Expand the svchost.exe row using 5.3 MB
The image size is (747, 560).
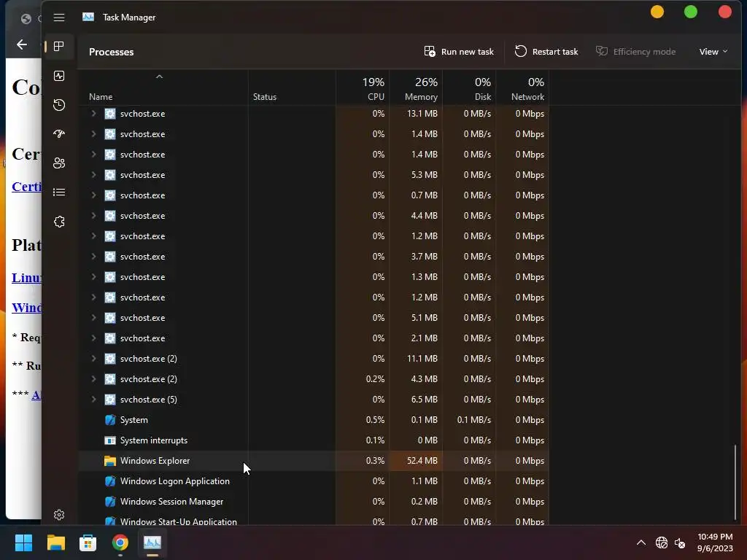(94, 175)
